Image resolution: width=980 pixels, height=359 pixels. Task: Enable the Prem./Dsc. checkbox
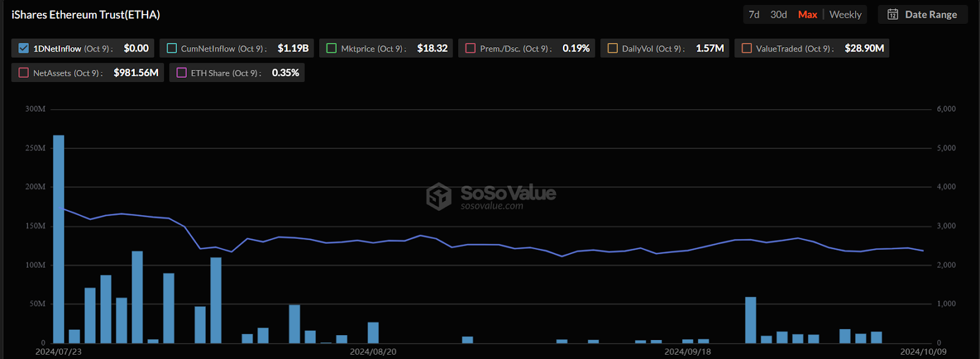click(470, 48)
